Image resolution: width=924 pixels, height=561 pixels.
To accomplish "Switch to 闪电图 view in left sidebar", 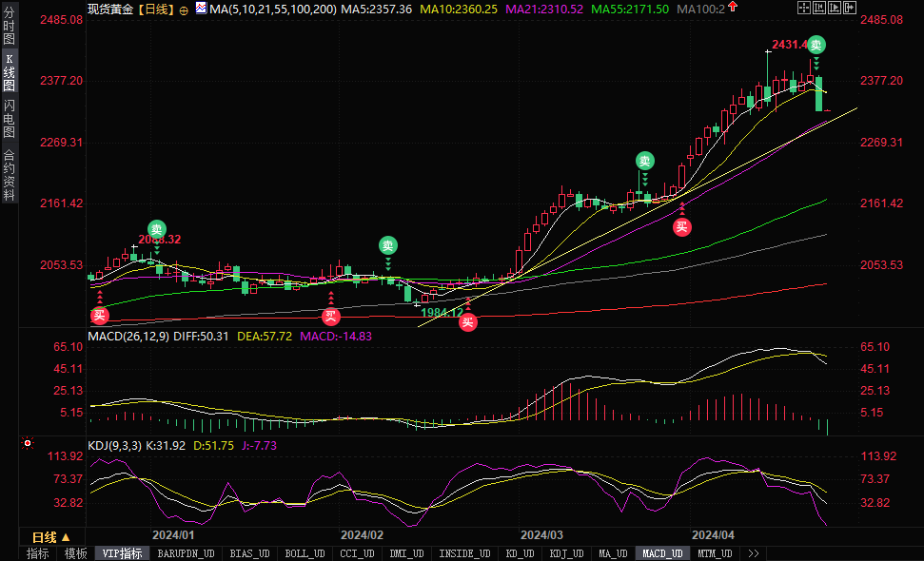I will [10, 117].
